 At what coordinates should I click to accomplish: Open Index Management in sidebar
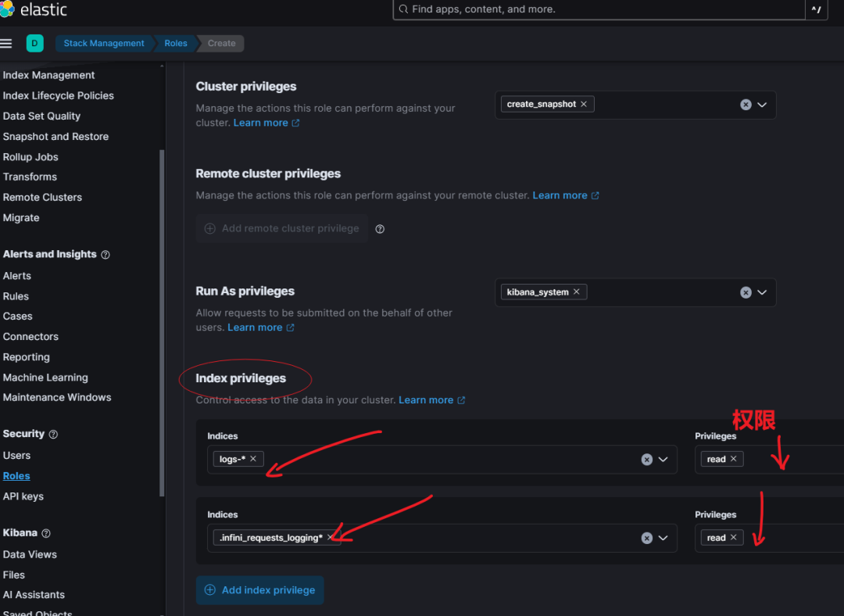(48, 75)
